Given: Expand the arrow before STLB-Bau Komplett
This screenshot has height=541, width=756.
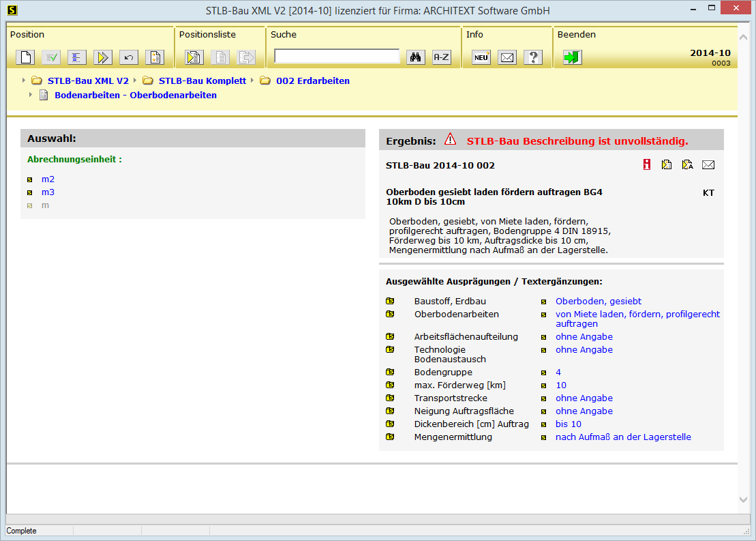Looking at the screenshot, I should 135,81.
